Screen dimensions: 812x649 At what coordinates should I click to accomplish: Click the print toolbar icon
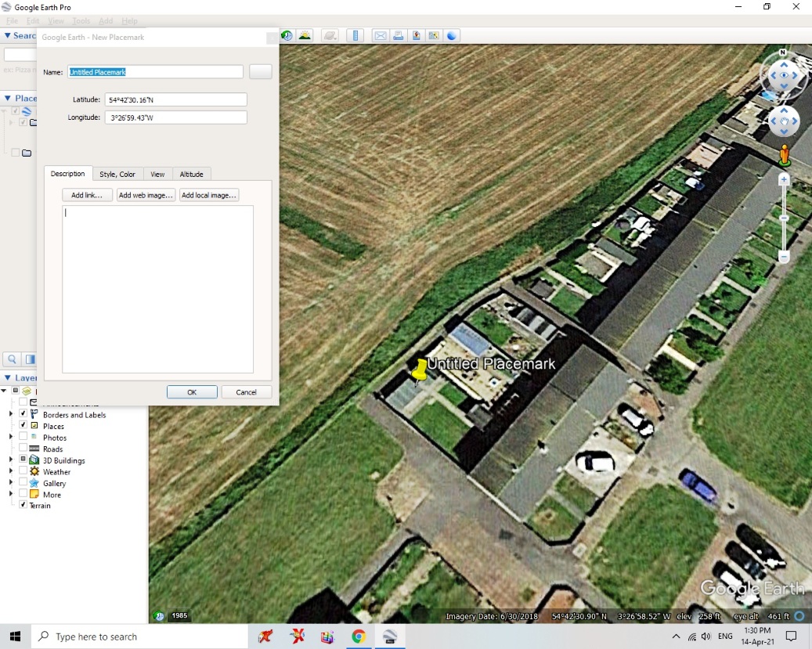tap(398, 36)
